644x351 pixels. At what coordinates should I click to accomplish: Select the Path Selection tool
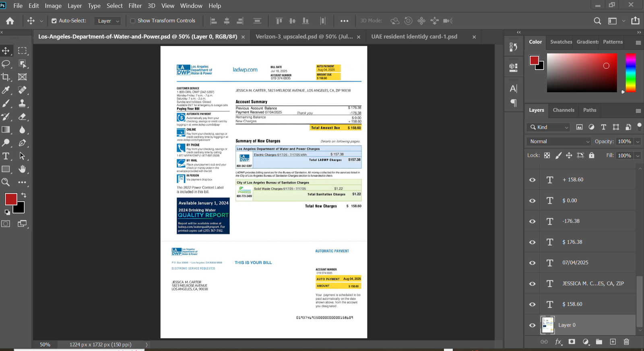pyautogui.click(x=22, y=156)
